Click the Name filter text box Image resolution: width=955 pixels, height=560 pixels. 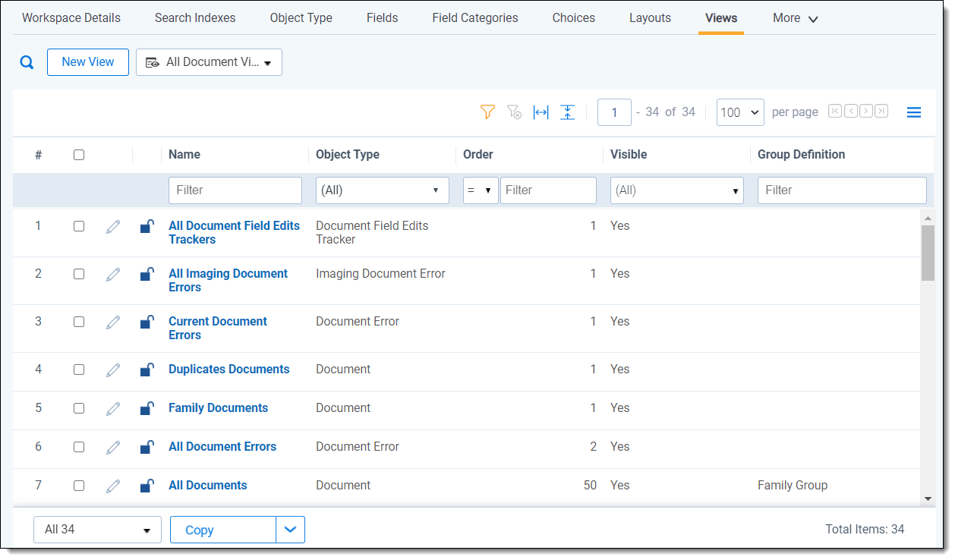tap(235, 190)
